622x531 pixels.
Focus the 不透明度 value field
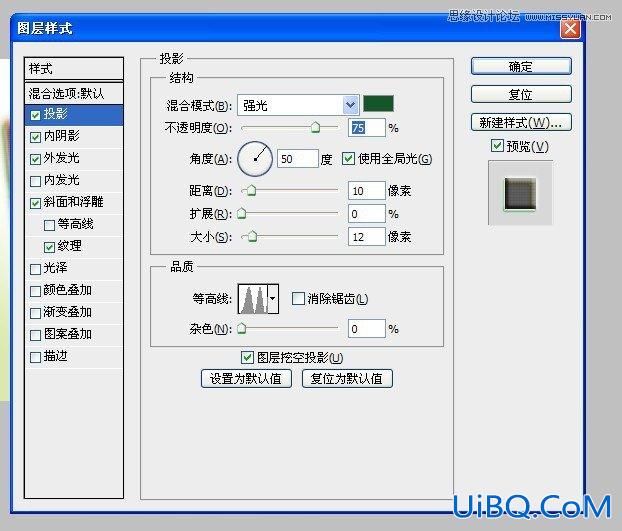coord(367,128)
